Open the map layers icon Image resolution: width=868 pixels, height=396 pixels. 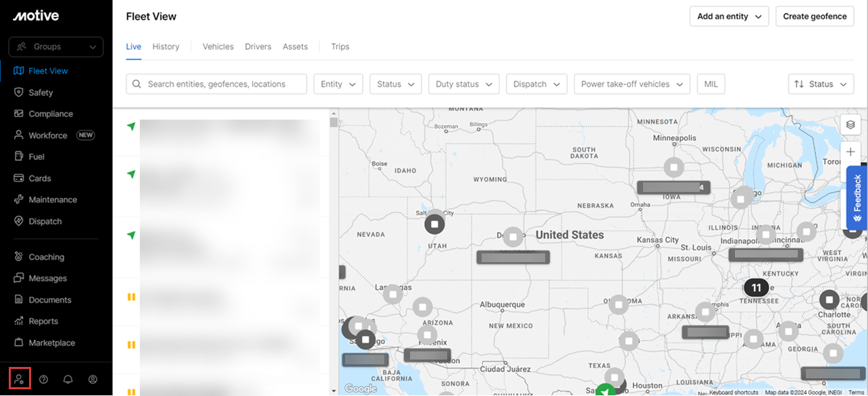click(x=850, y=125)
